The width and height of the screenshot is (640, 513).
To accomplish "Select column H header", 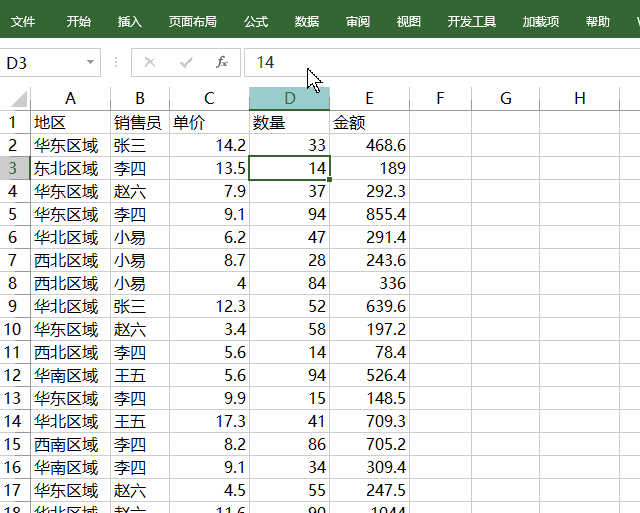I will pos(580,98).
